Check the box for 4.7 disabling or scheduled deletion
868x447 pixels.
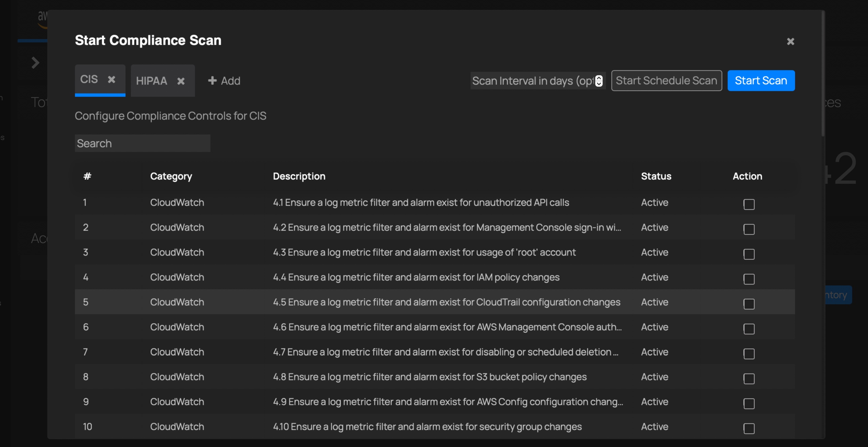coord(749,353)
